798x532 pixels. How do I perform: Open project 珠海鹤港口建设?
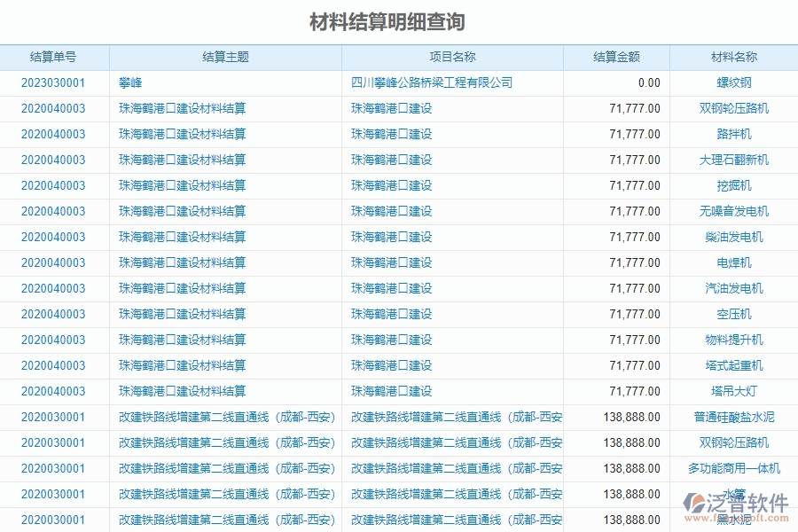pos(391,108)
